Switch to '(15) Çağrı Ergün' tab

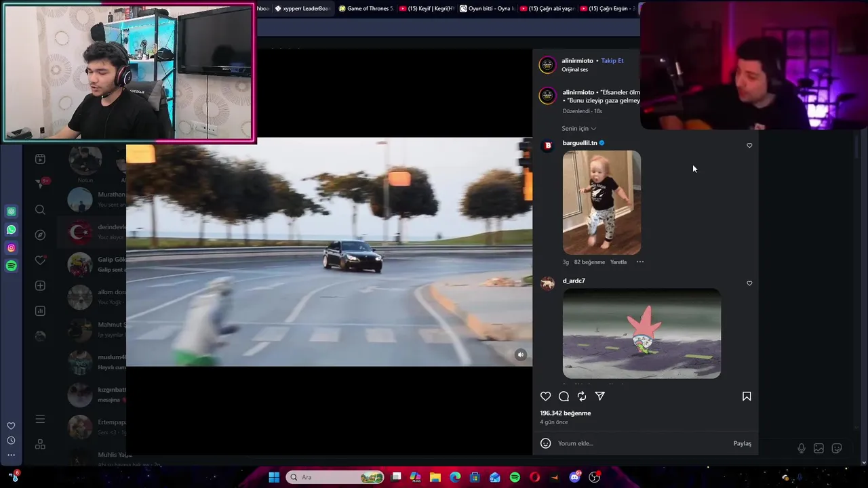[608, 9]
